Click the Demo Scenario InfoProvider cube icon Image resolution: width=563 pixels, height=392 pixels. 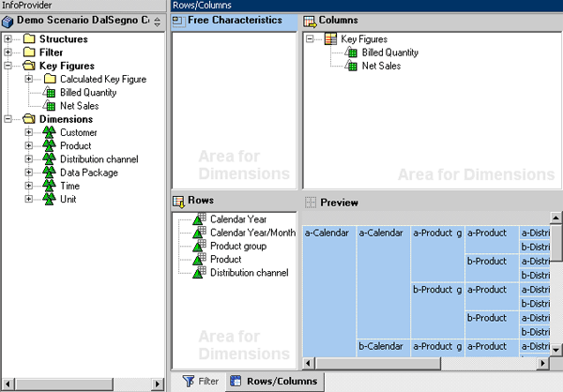(x=8, y=22)
